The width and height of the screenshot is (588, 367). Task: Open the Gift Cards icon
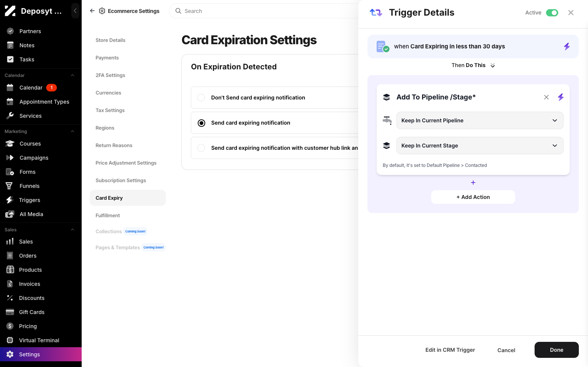10,312
